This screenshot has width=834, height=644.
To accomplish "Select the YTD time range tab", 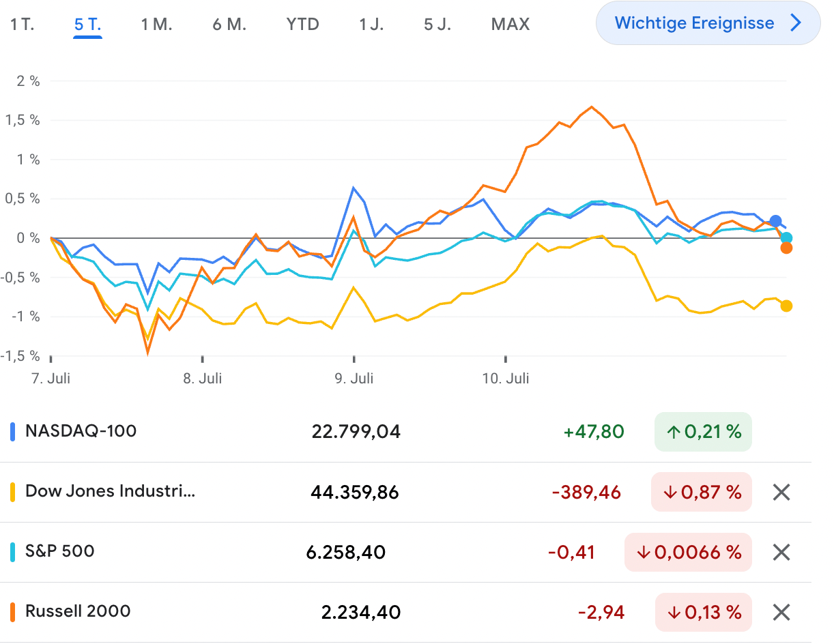I will coord(302,24).
